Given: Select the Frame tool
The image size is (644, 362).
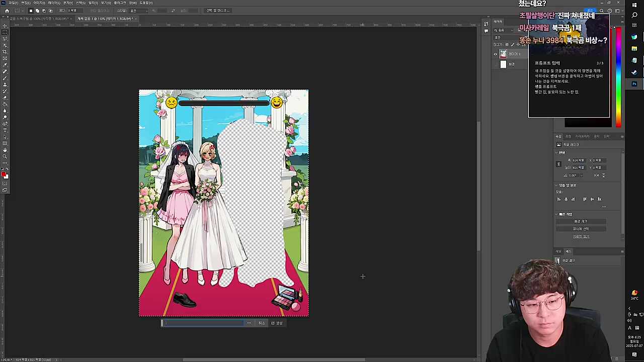Looking at the screenshot, I should (5, 58).
